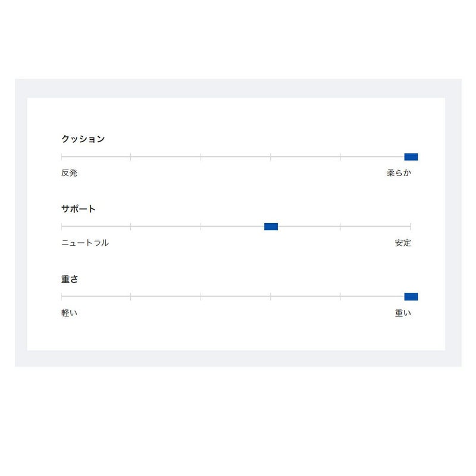Click the blue 重さ slider handle
Screen dimensions: 476x476
coord(411,296)
